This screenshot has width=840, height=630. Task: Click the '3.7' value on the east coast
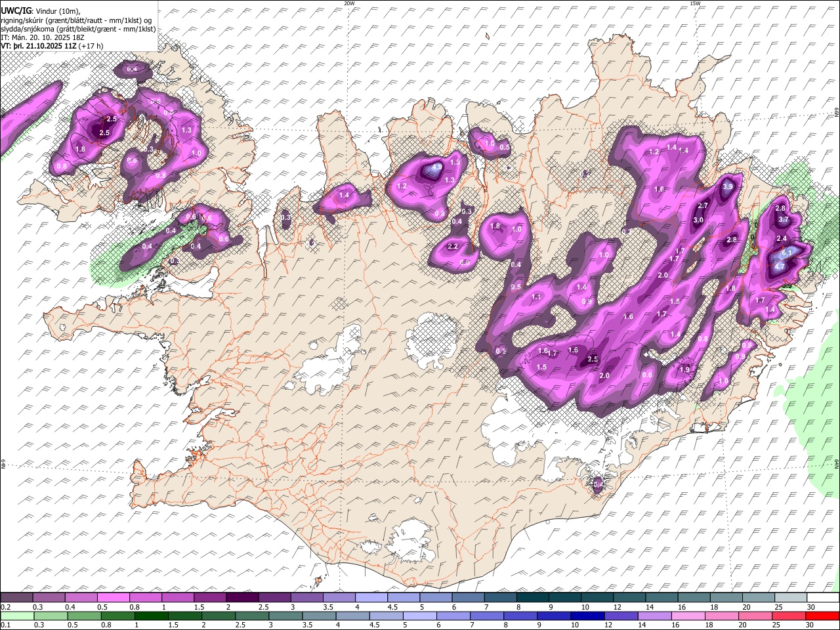pyautogui.click(x=783, y=219)
